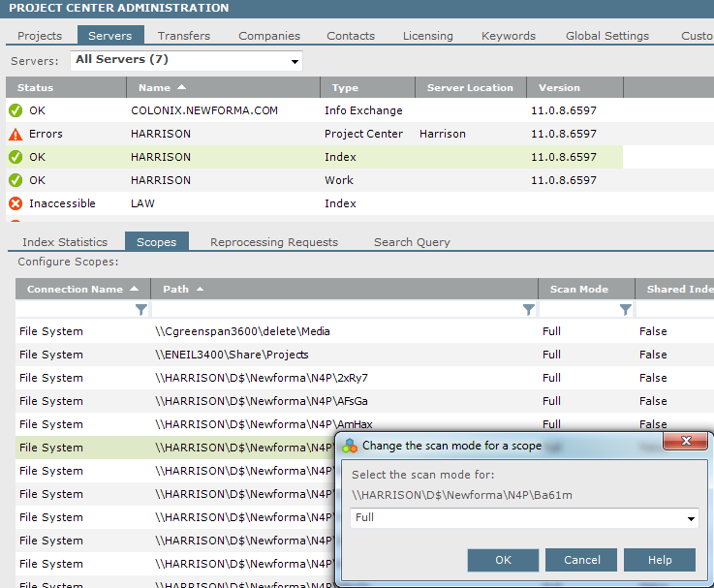The height and width of the screenshot is (588, 714).
Task: Select scope path ending N4P\2xRy7
Action: pyautogui.click(x=262, y=378)
